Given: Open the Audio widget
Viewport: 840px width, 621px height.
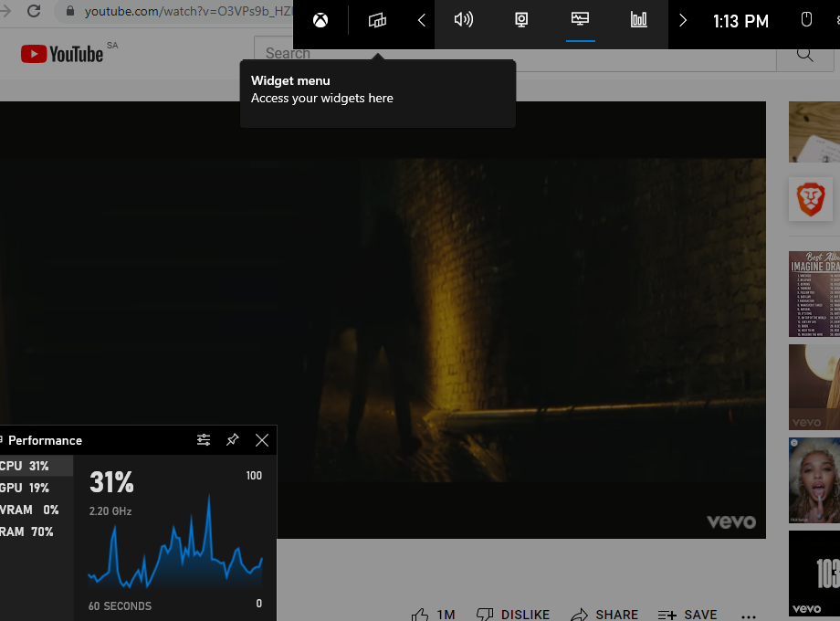Looking at the screenshot, I should (x=464, y=20).
